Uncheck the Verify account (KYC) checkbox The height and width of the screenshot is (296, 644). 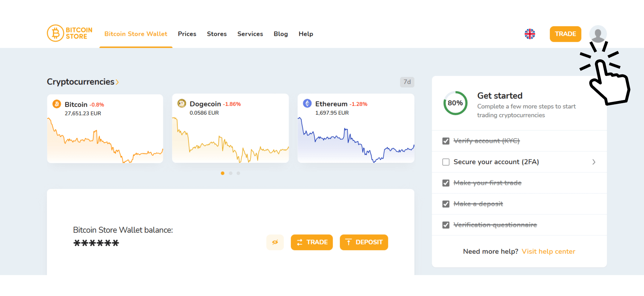pos(445,141)
